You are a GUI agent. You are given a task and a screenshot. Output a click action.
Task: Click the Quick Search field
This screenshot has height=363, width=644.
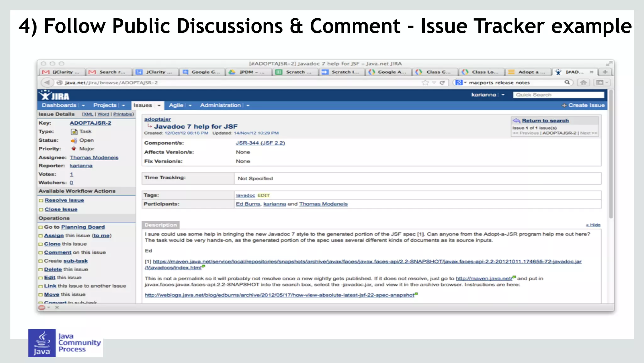[x=558, y=95]
